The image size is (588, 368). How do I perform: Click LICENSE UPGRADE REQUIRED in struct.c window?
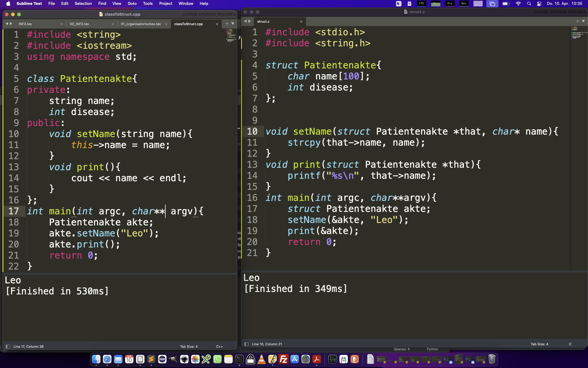[560, 12]
